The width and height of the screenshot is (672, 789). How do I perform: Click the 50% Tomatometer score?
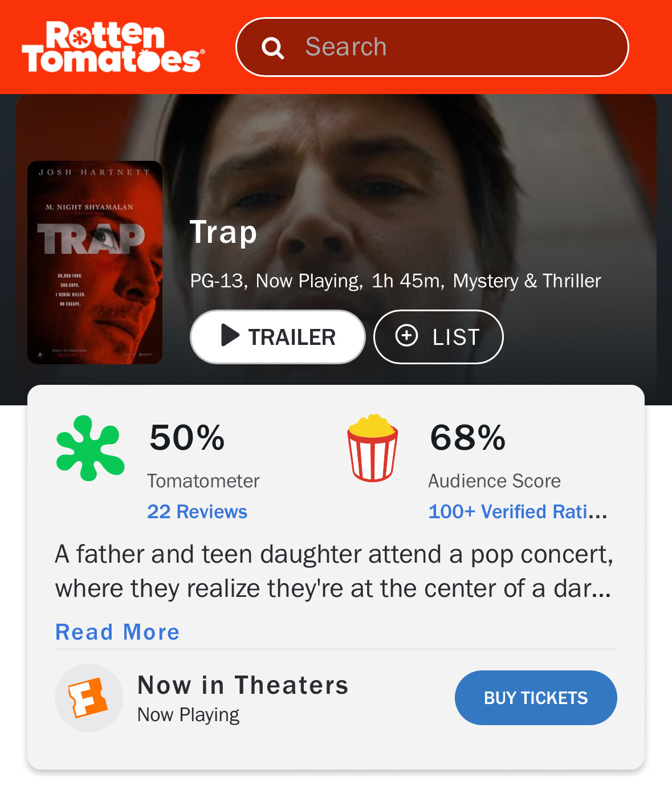pyautogui.click(x=187, y=438)
